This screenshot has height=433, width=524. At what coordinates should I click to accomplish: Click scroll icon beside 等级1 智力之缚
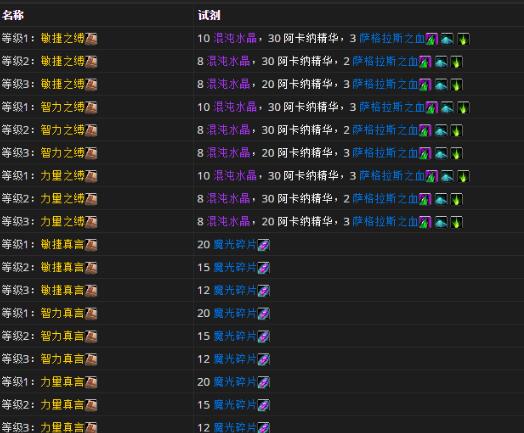(91, 108)
